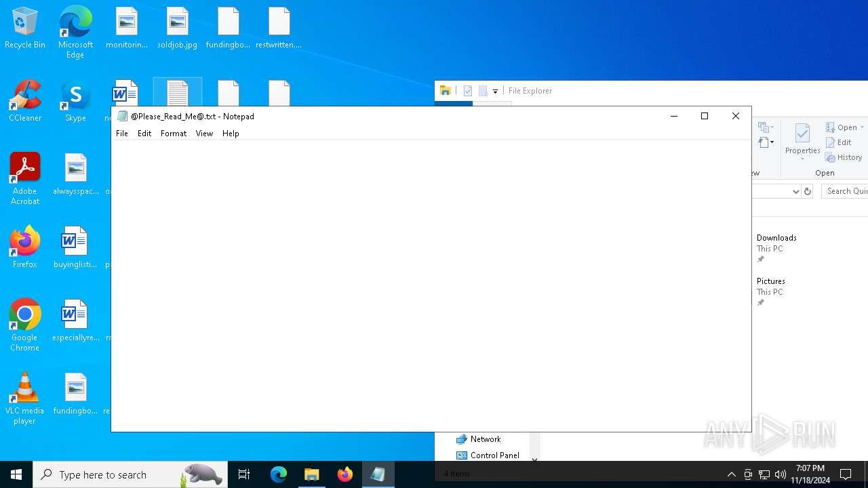The image size is (868, 488).
Task: Select the buyinglisti Word document
Action: coord(75,248)
